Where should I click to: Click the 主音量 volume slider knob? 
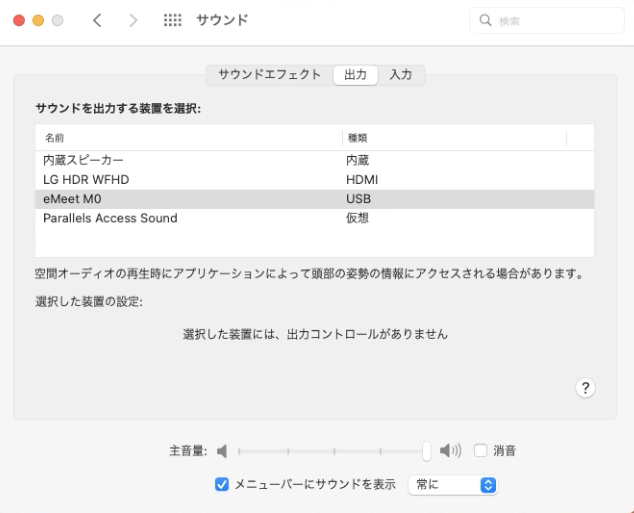[427, 451]
